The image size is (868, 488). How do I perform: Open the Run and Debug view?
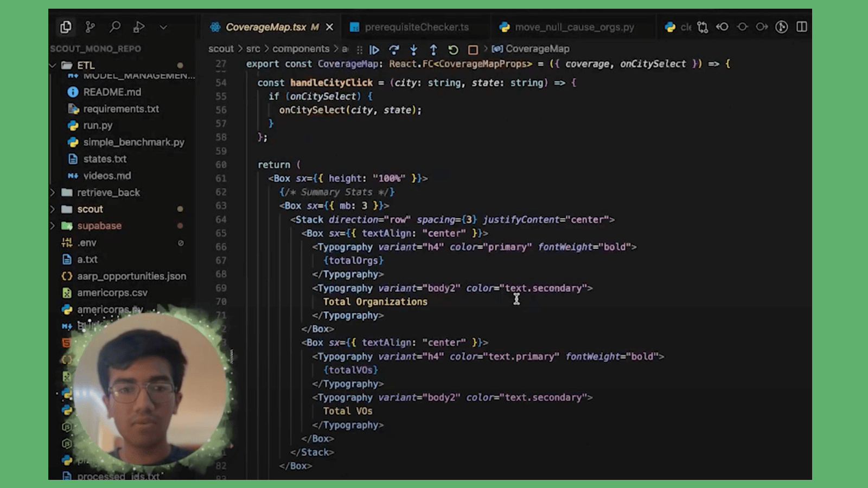pos(139,27)
